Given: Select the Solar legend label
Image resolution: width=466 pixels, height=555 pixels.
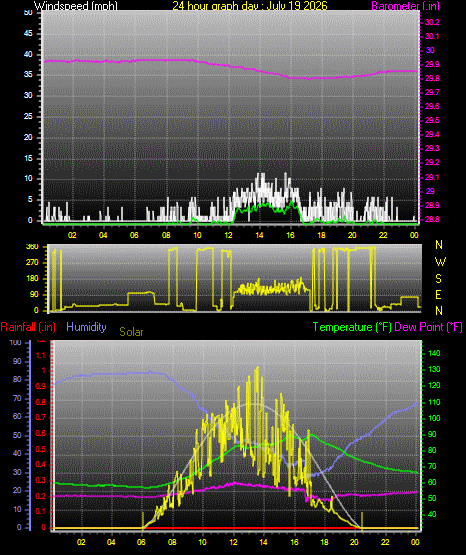Looking at the screenshot, I should [x=131, y=332].
